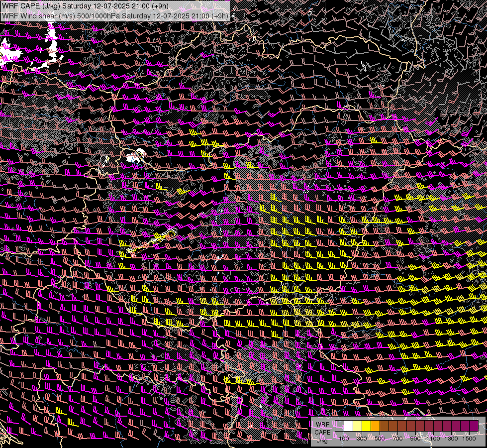Click the legend value 1500
The width and height of the screenshot is (487, 448).
click(x=469, y=439)
